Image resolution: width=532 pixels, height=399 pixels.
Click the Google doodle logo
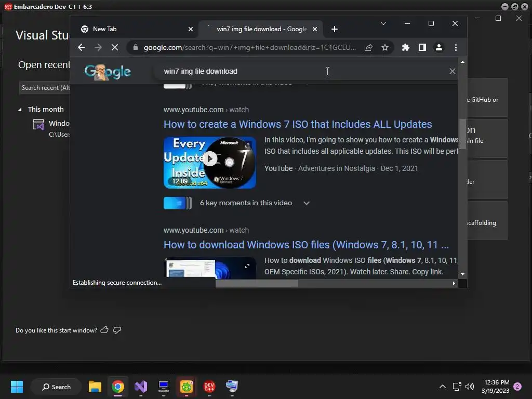(108, 72)
